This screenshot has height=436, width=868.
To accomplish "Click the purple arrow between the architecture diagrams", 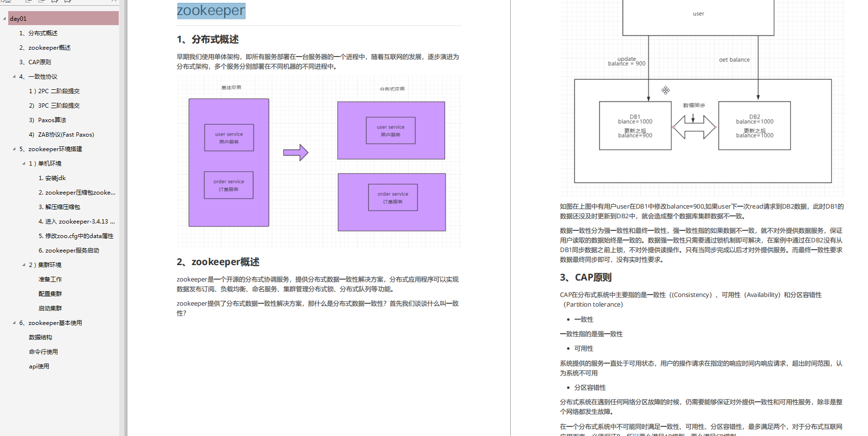I will (x=295, y=153).
